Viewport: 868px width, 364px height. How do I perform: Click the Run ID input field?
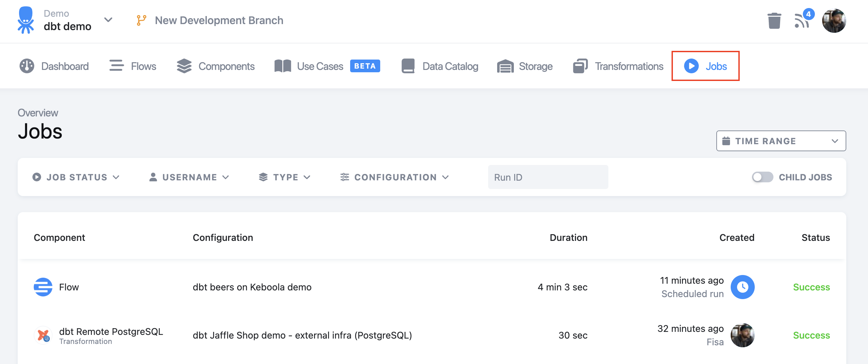(548, 177)
